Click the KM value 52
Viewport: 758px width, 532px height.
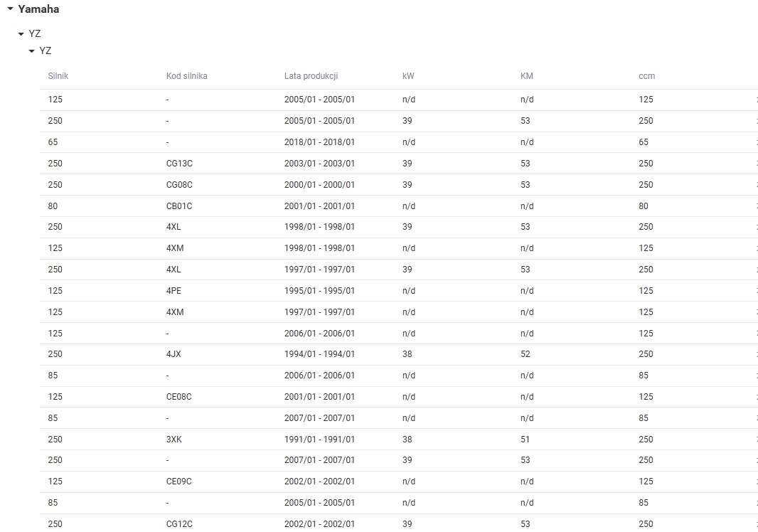click(x=525, y=354)
